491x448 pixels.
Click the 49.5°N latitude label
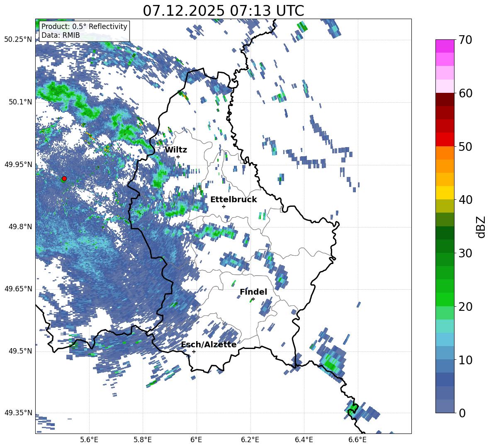[x=20, y=351]
